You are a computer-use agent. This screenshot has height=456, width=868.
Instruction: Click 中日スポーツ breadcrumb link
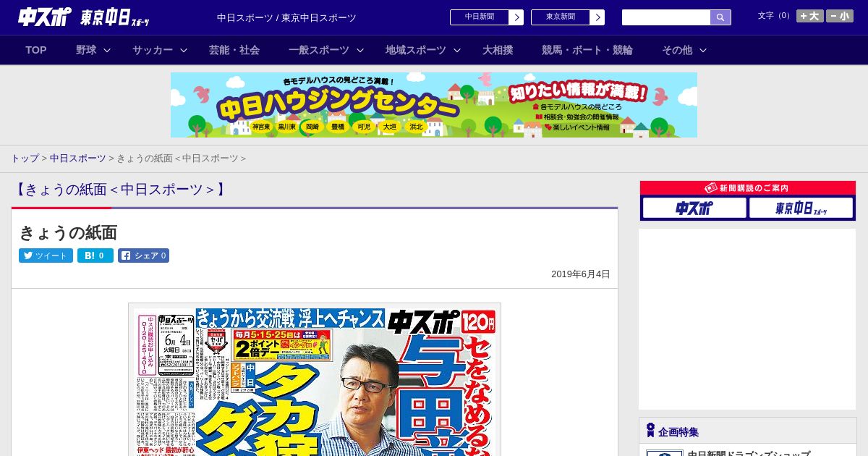click(77, 158)
